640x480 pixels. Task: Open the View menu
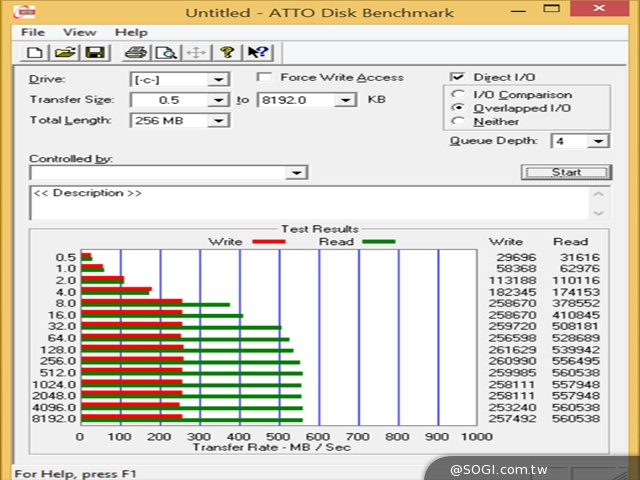coord(79,32)
